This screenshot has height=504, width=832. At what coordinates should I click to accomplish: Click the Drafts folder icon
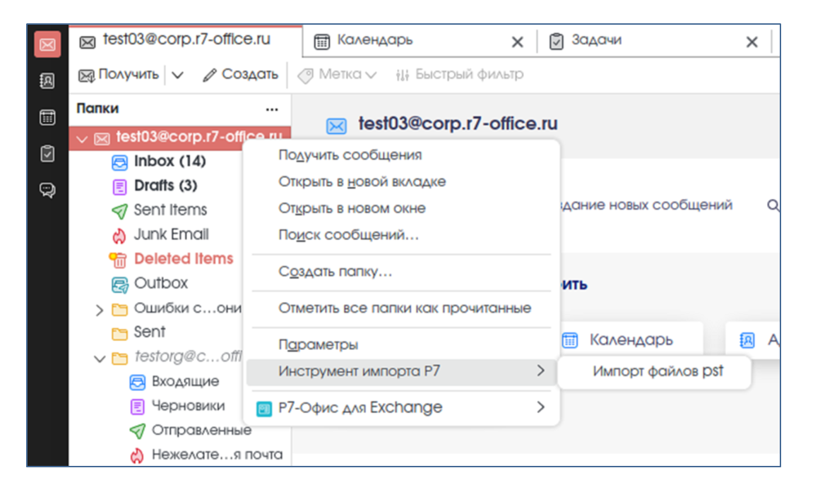pyautogui.click(x=119, y=187)
